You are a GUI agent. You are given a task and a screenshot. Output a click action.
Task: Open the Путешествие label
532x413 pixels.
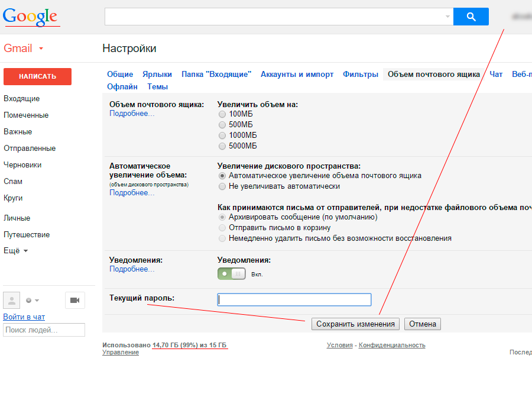(x=27, y=235)
